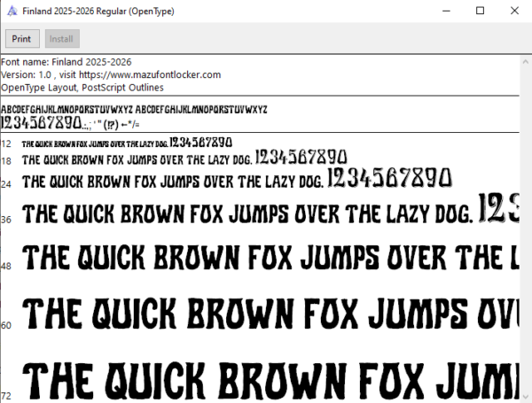The height and width of the screenshot is (403, 532).
Task: Click the alphabet glyph sample row
Action: (x=134, y=110)
